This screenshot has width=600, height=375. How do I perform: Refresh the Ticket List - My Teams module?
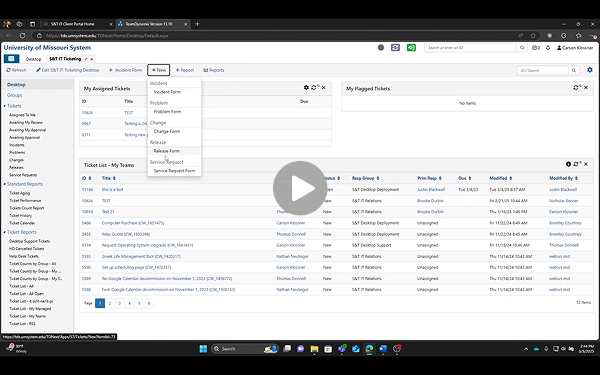[x=577, y=164]
